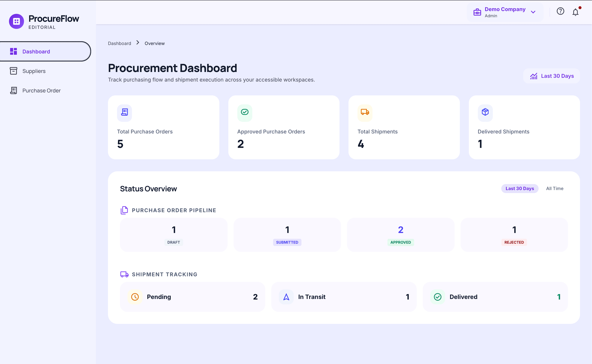This screenshot has width=592, height=364.
Task: Click the Delivered shipment tracking label
Action: pyautogui.click(x=463, y=297)
